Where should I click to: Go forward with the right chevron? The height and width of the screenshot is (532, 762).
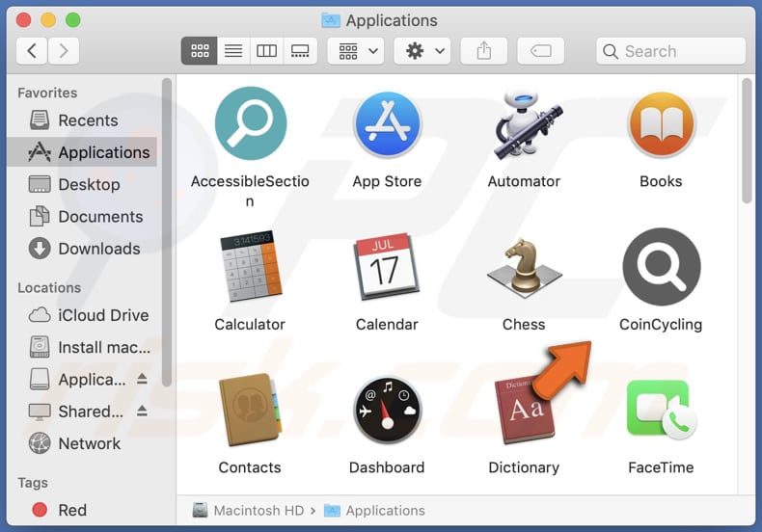64,50
